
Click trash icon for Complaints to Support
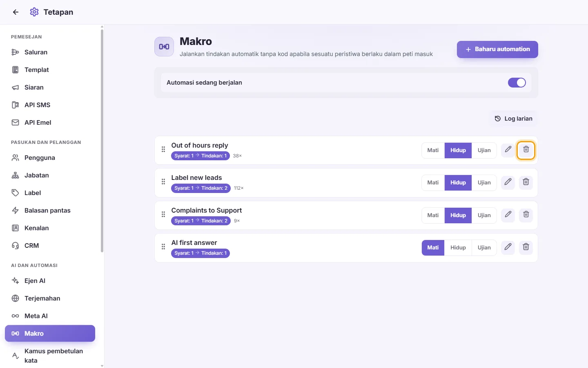526,215
